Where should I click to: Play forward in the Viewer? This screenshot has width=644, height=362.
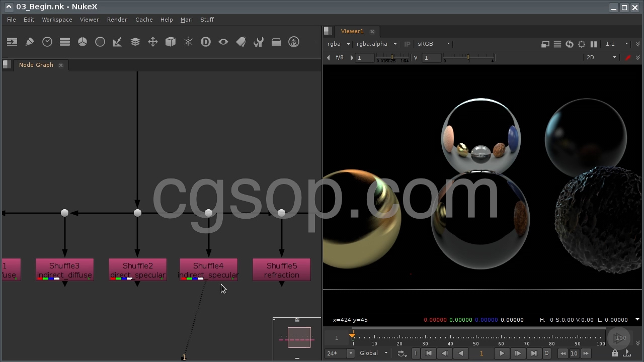point(502,353)
